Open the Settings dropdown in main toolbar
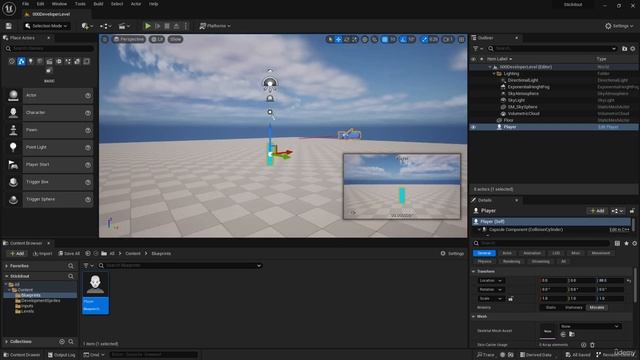This screenshot has width=640, height=360. click(619, 26)
